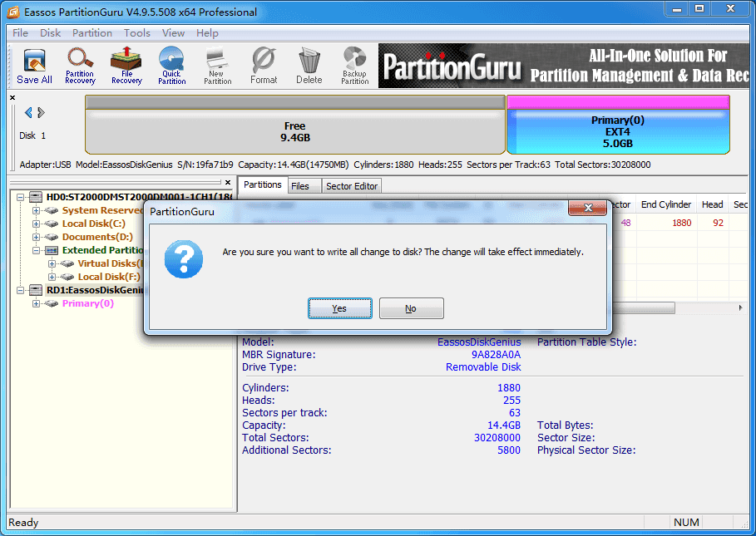The image size is (756, 536).
Task: Click the NUM indicator in status bar
Action: [x=686, y=522]
